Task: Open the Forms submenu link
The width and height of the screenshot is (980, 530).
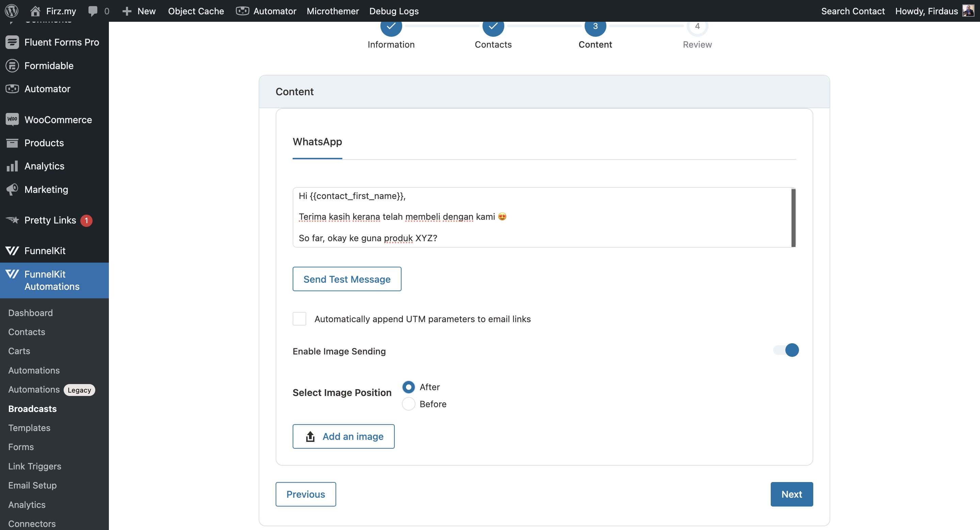Action: 21,447
